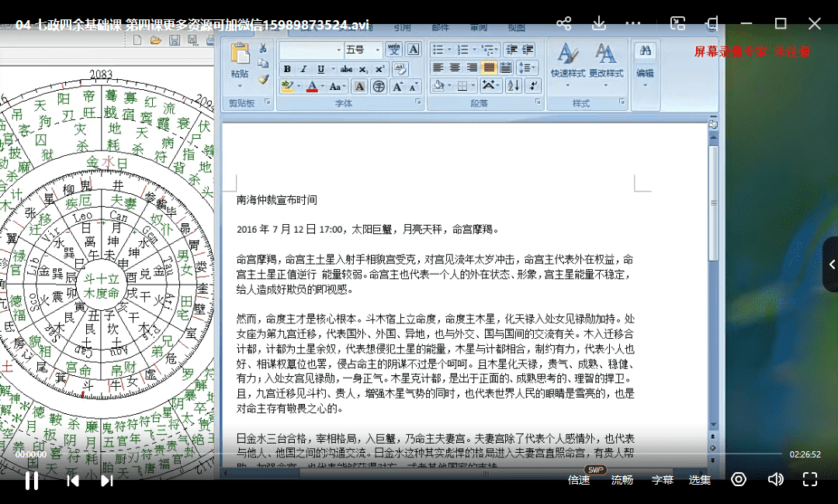This screenshot has height=504, width=838.
Task: Open the 选集 episode list
Action: [x=700, y=480]
